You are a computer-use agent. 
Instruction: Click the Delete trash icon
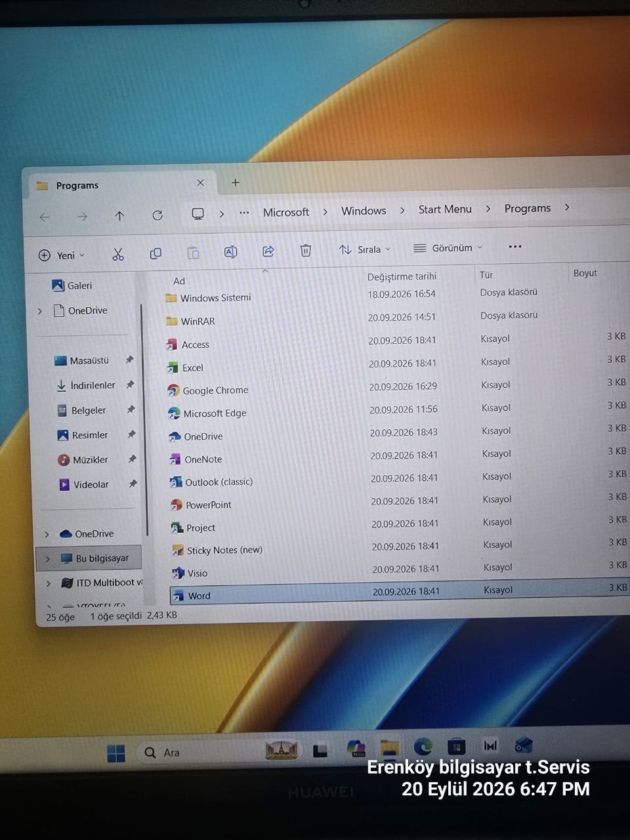coord(305,251)
